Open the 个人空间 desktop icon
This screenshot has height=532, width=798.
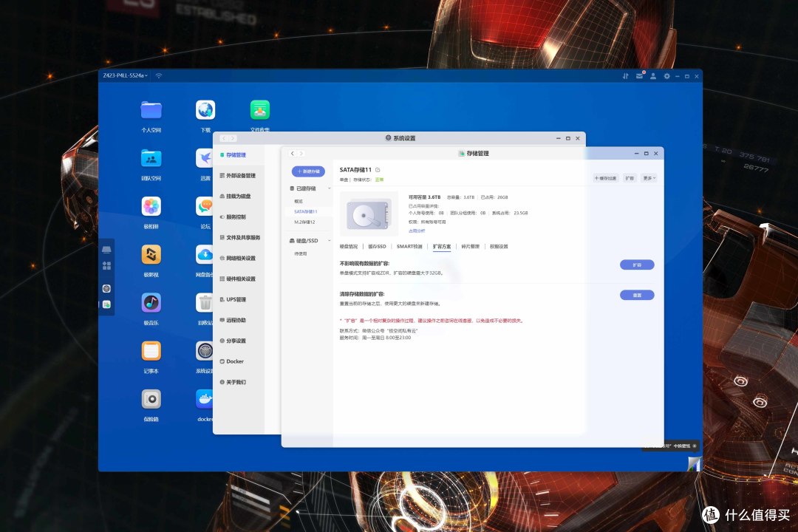151,110
